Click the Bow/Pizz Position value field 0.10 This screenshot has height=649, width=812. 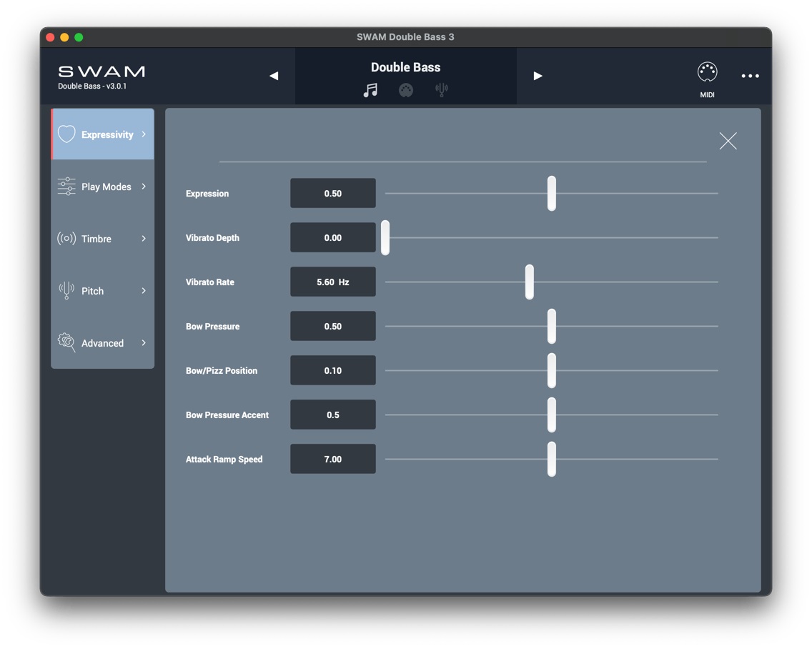[333, 370]
